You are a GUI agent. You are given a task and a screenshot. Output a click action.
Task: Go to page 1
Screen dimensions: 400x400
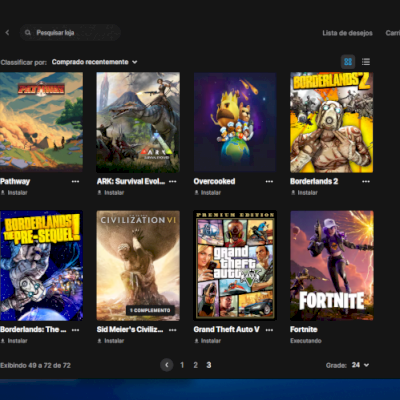click(x=182, y=365)
